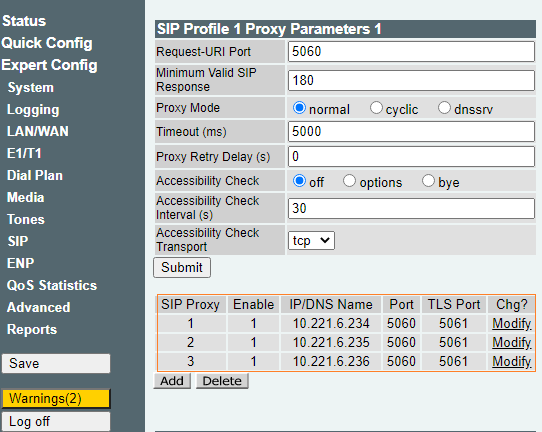542x432 pixels.
Task: Choose dnssrv as Proxy Mode
Action: [444, 108]
